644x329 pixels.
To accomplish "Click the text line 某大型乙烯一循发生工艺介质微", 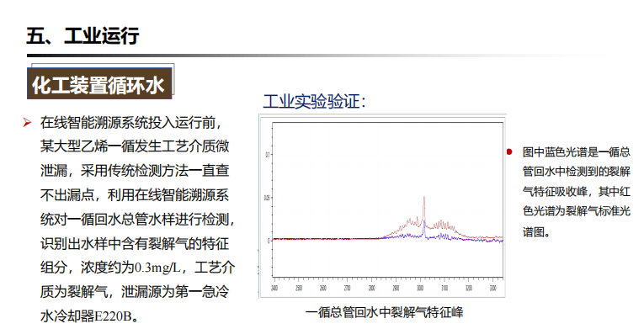I will pyautogui.click(x=135, y=146).
